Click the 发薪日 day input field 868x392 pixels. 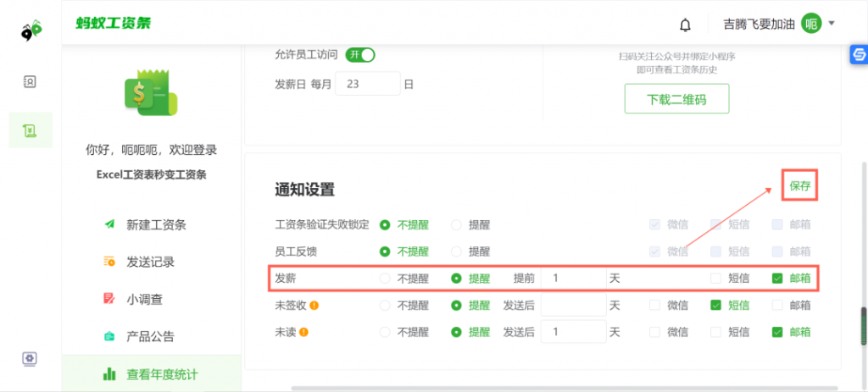click(x=367, y=85)
